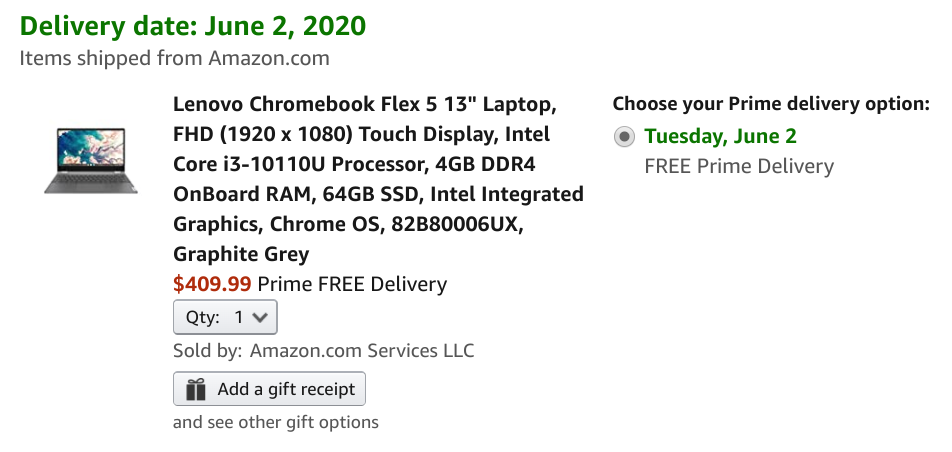Viewport: 952px width, 452px height.
Task: Click the Graphite Grey line of the product title
Action: [241, 254]
